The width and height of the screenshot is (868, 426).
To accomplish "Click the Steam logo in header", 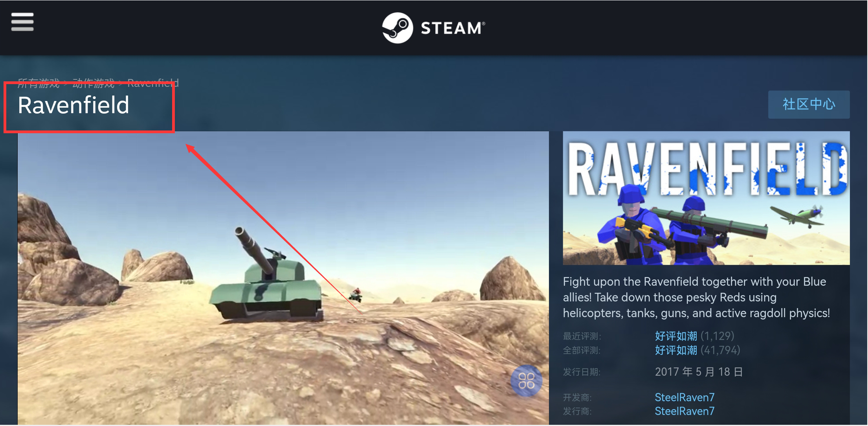I will point(433,28).
